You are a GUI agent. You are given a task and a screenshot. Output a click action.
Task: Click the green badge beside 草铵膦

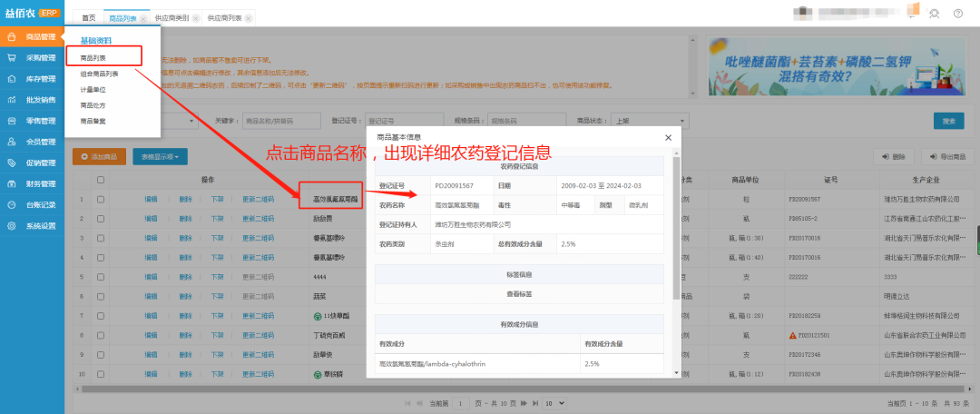click(x=317, y=375)
